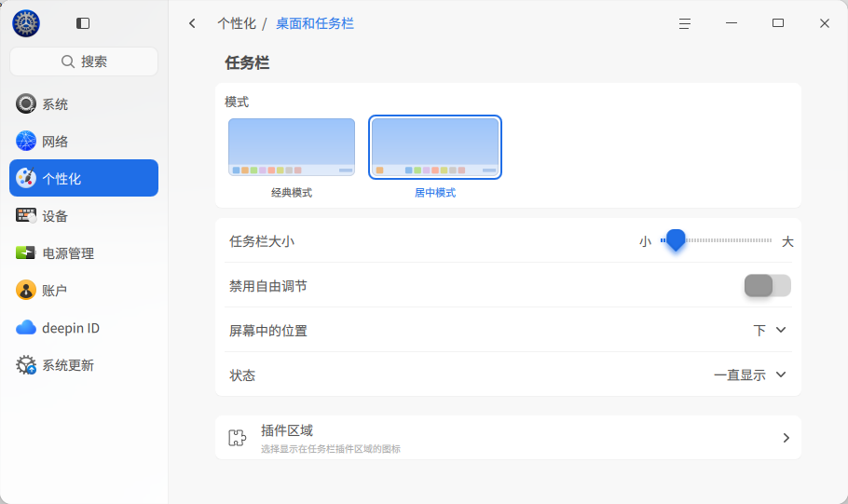The width and height of the screenshot is (848, 504).
Task: Open deepin ID settings
Action: [84, 327]
